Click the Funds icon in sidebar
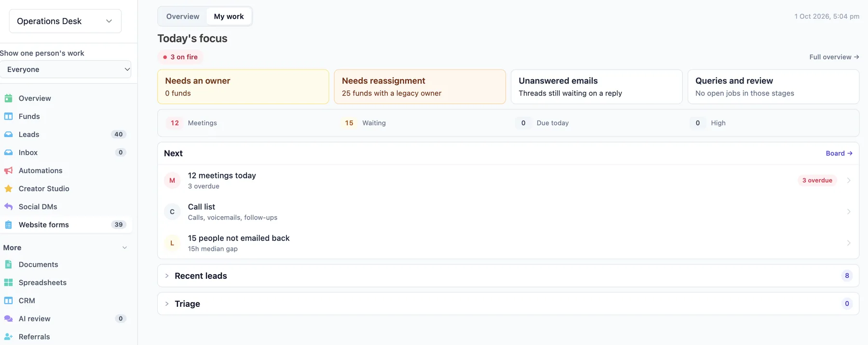 tap(8, 116)
